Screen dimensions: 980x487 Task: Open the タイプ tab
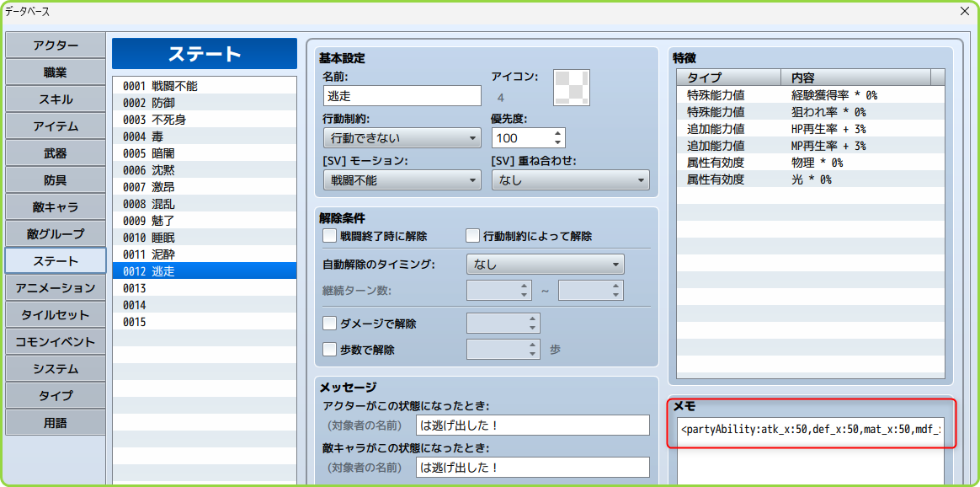tap(56, 396)
